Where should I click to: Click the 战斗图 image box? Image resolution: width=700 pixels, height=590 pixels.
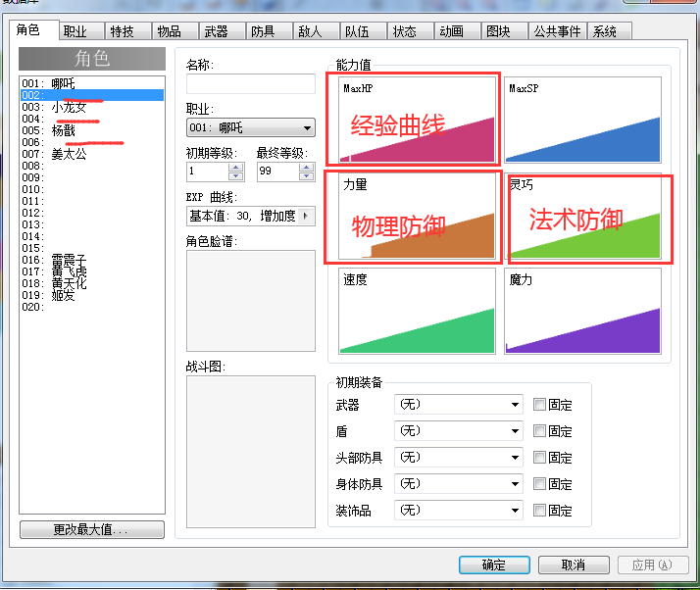251,452
